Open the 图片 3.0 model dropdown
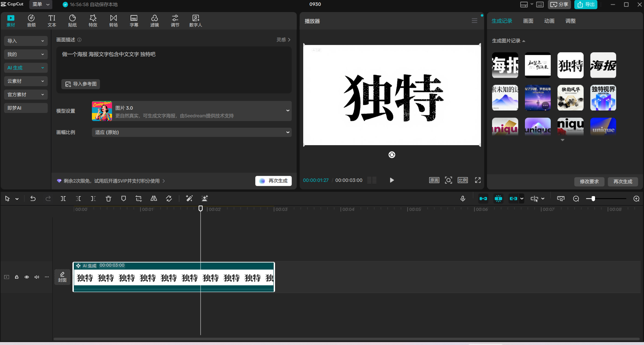 [192, 111]
